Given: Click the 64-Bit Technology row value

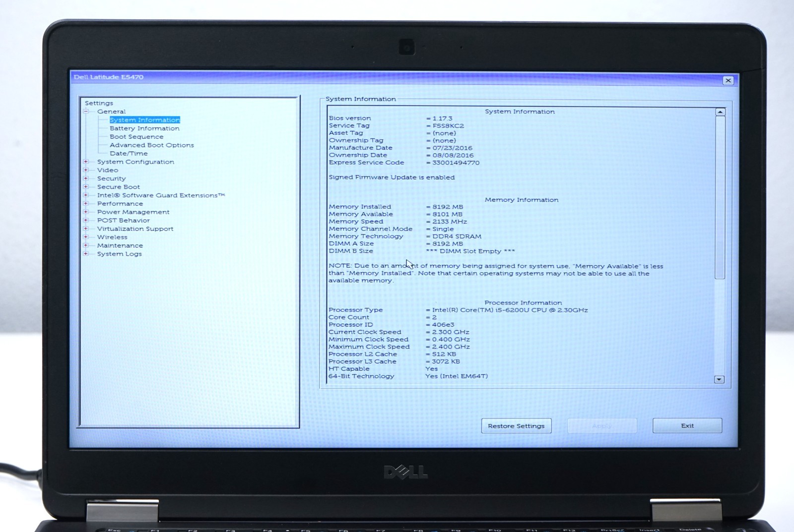Looking at the screenshot, I should pos(457,376).
